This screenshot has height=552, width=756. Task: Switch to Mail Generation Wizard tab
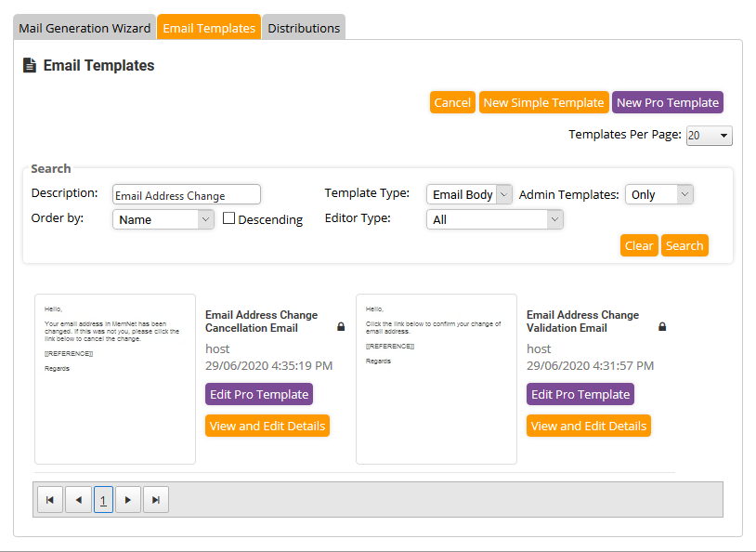pyautogui.click(x=85, y=28)
